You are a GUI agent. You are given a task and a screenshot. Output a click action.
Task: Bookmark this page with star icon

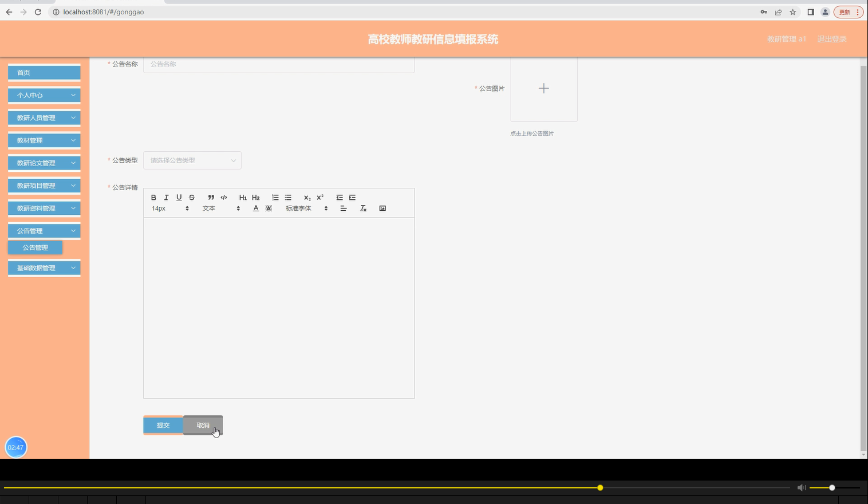pyautogui.click(x=793, y=12)
